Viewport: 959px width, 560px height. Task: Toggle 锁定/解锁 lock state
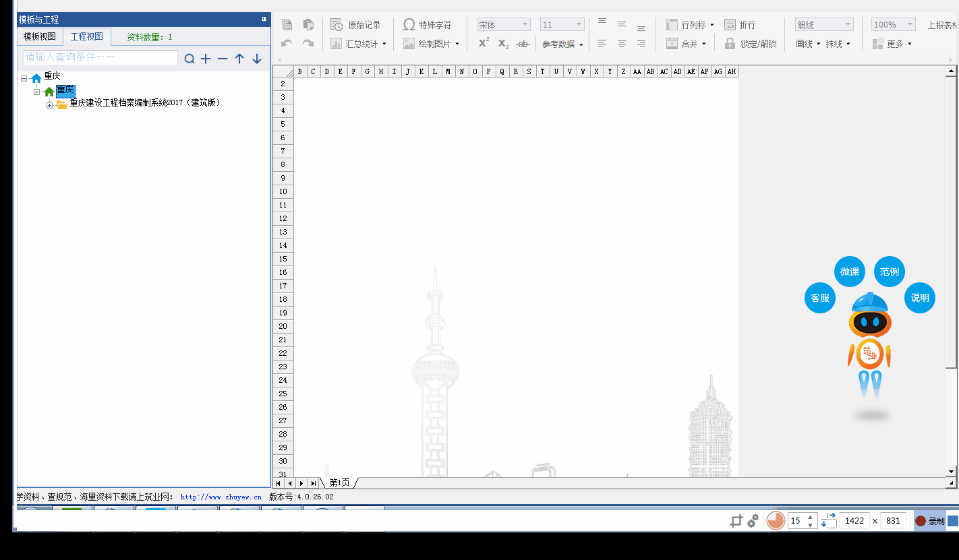751,44
